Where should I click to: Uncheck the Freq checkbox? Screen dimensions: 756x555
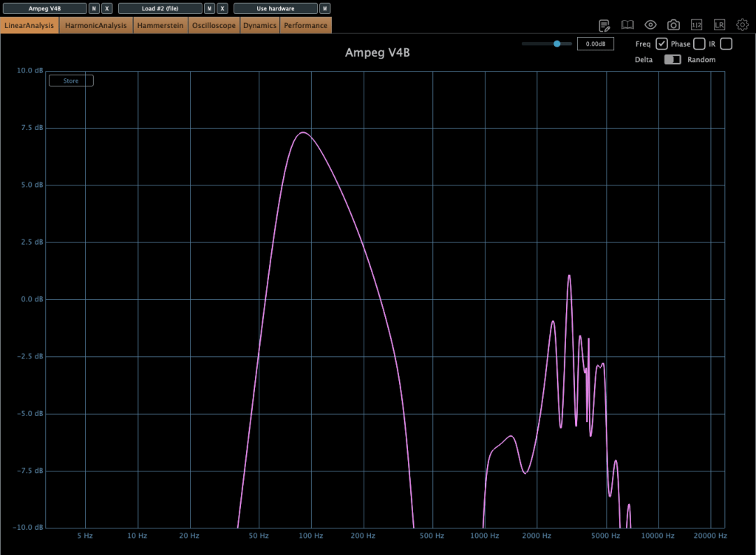coord(661,44)
